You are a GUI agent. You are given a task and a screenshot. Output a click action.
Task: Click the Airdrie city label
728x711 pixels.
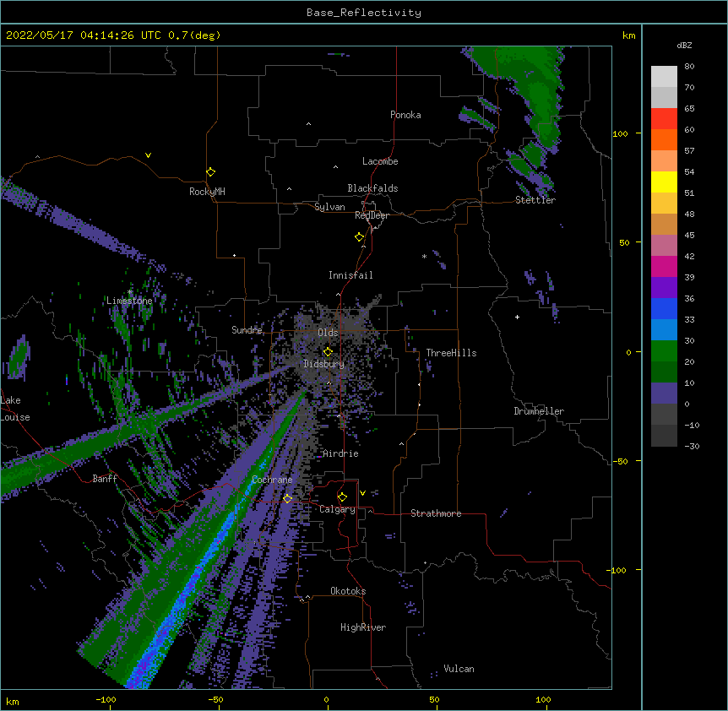(340, 453)
